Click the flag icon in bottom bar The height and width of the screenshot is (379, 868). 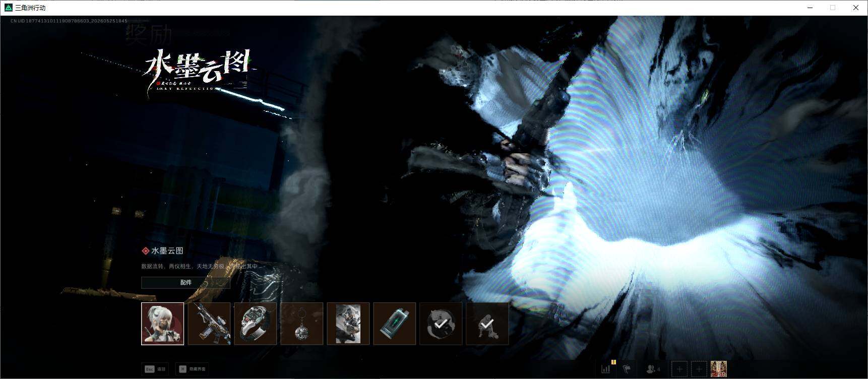pos(627,369)
